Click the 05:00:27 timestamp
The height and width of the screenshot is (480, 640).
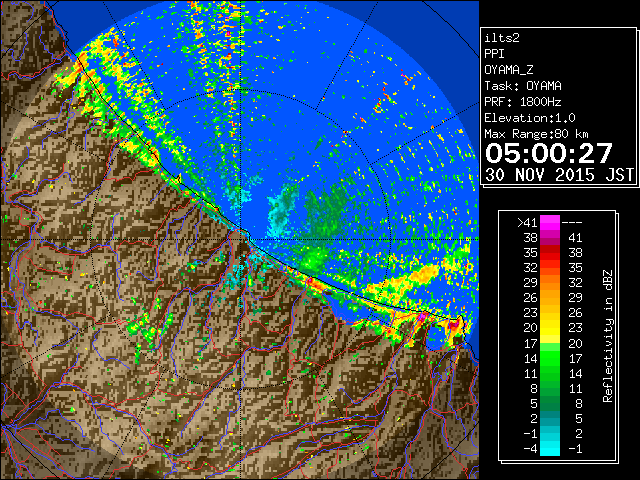pyautogui.click(x=549, y=153)
